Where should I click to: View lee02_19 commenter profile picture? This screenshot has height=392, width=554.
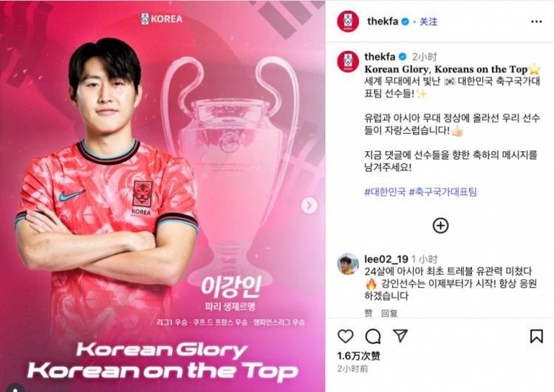[x=348, y=264]
